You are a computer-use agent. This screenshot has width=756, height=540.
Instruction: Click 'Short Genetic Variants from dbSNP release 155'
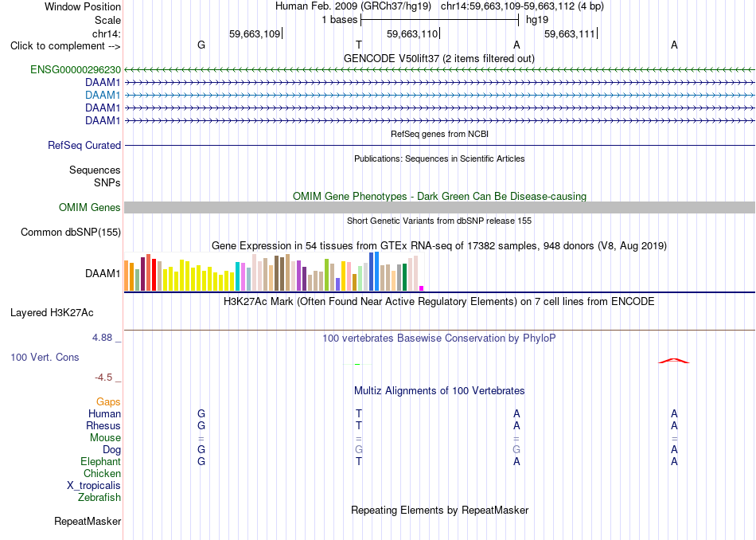point(439,221)
